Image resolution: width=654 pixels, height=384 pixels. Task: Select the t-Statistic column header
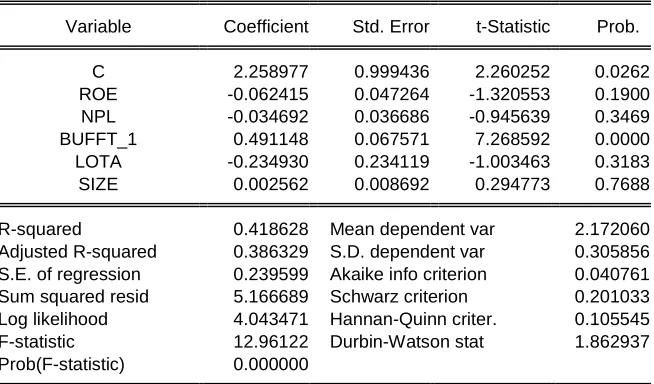coord(513,27)
